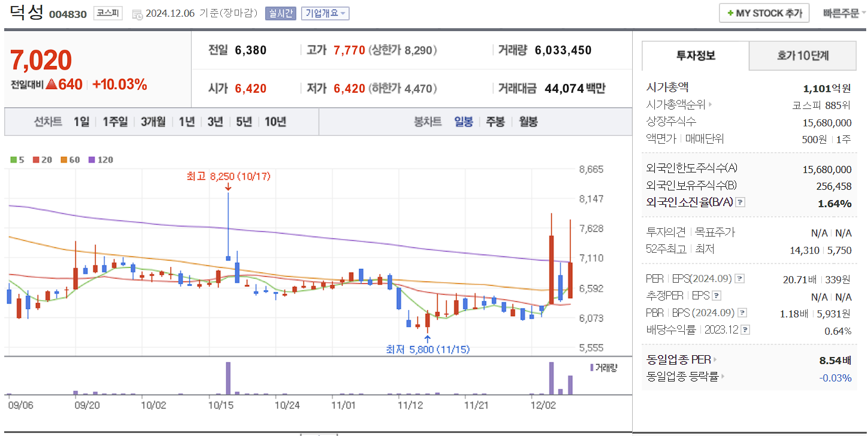
Task: Click the arrow next to 동일업종 PER
Action: point(715,360)
